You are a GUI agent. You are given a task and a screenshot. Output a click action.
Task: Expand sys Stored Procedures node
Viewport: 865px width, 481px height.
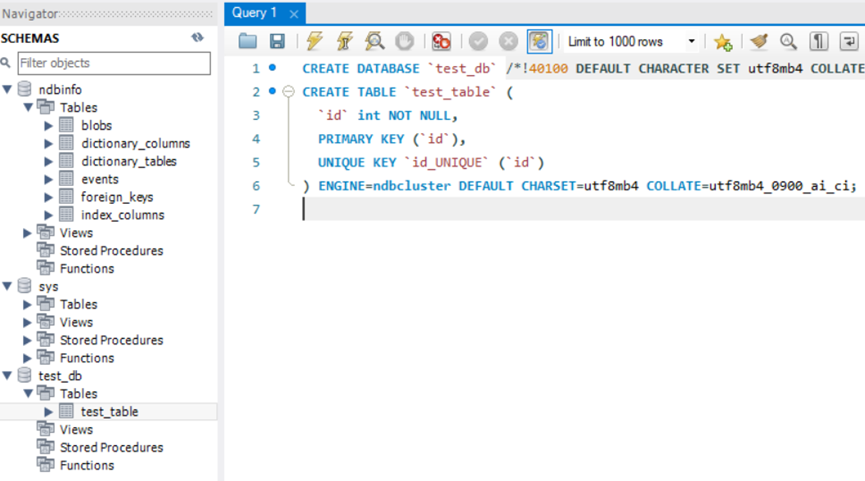27,340
